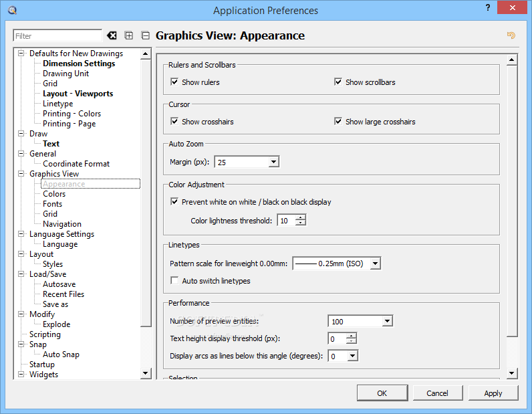This screenshot has height=414, width=532.
Task: Clear the filter text with the X icon
Action: 112,35
